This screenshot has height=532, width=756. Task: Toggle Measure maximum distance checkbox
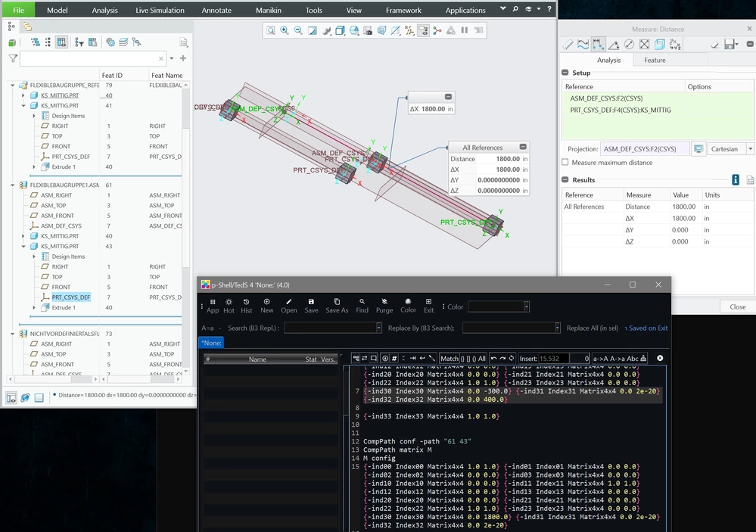[x=565, y=163]
